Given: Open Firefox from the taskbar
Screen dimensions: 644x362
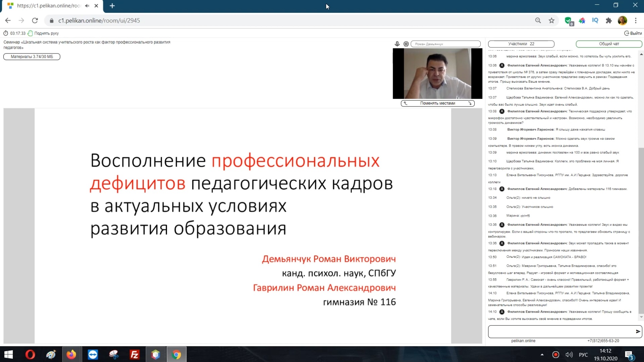Looking at the screenshot, I should point(71,355).
